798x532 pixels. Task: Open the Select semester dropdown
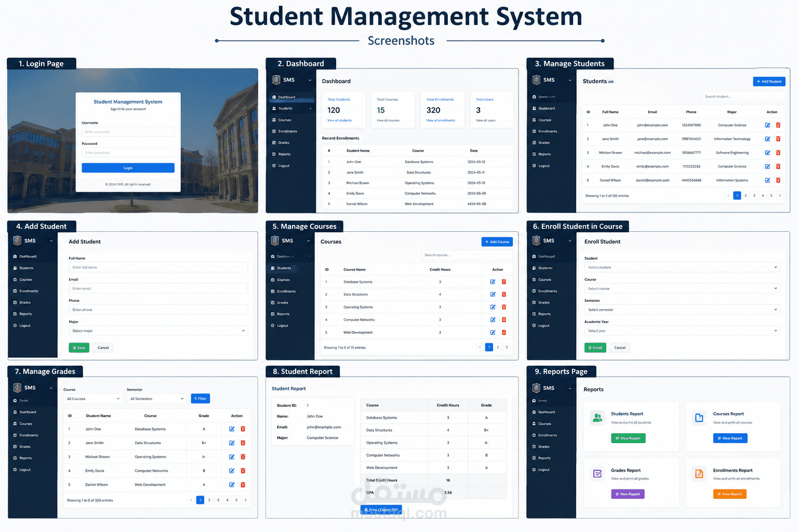point(682,310)
